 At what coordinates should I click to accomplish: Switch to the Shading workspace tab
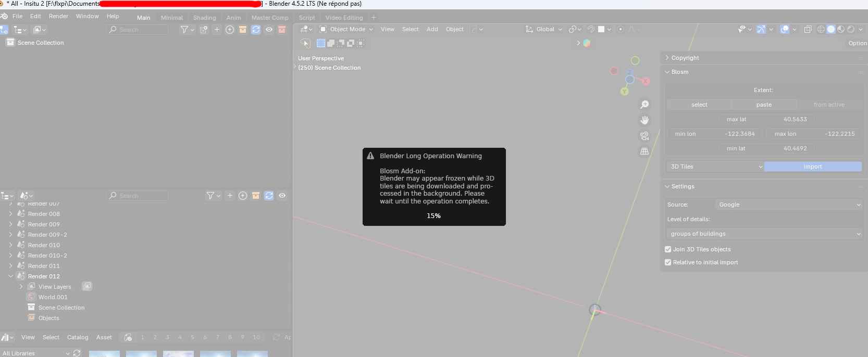(x=204, y=18)
